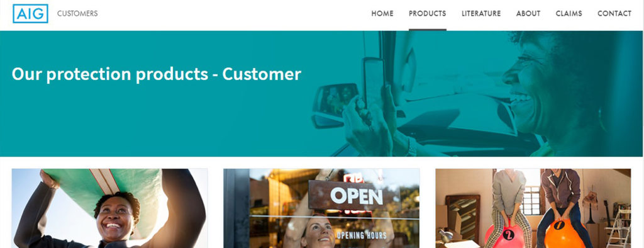Click the OPENING HOURS text on the window
644x248 pixels.
[362, 235]
